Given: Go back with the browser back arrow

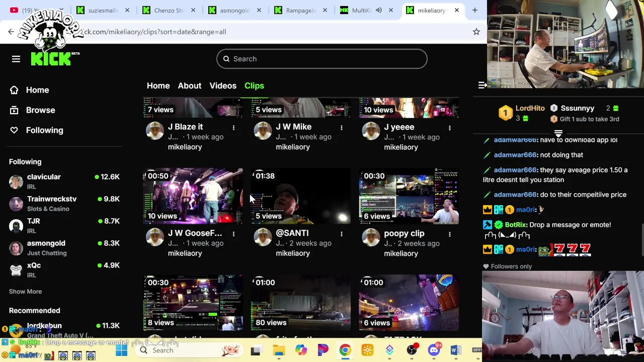Looking at the screenshot, I should 11,32.
